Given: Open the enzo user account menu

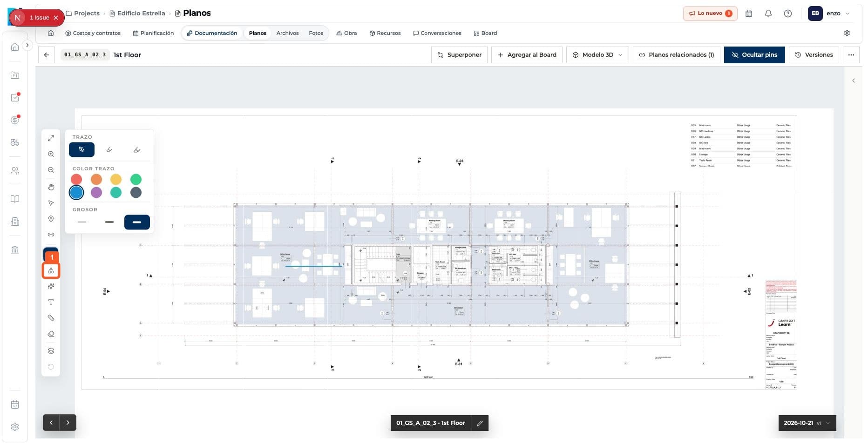Looking at the screenshot, I should pos(829,13).
